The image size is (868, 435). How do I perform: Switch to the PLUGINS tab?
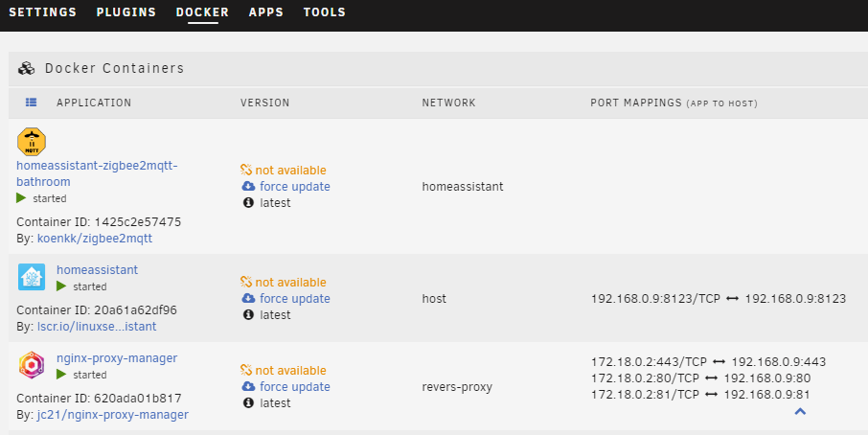[x=126, y=12]
